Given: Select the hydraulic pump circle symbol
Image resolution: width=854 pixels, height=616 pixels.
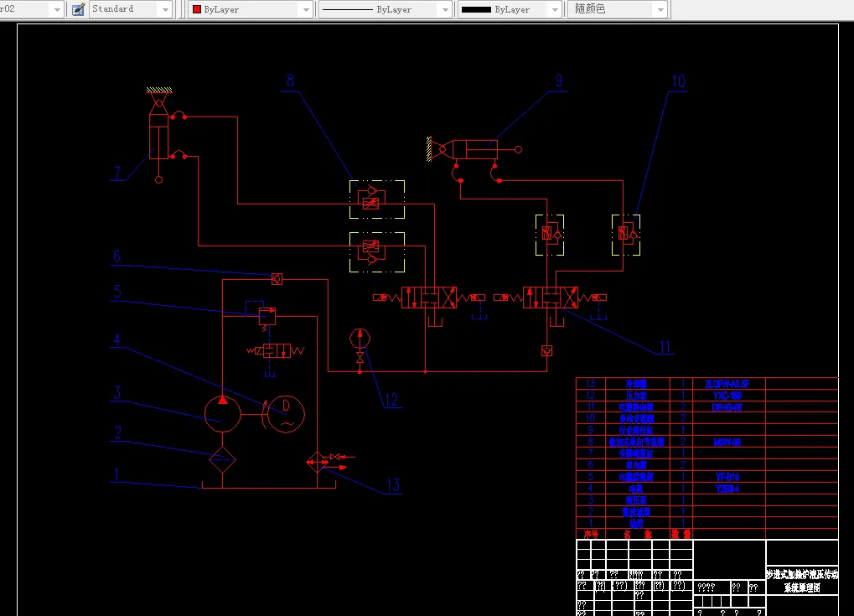Looking at the screenshot, I should click(x=223, y=414).
